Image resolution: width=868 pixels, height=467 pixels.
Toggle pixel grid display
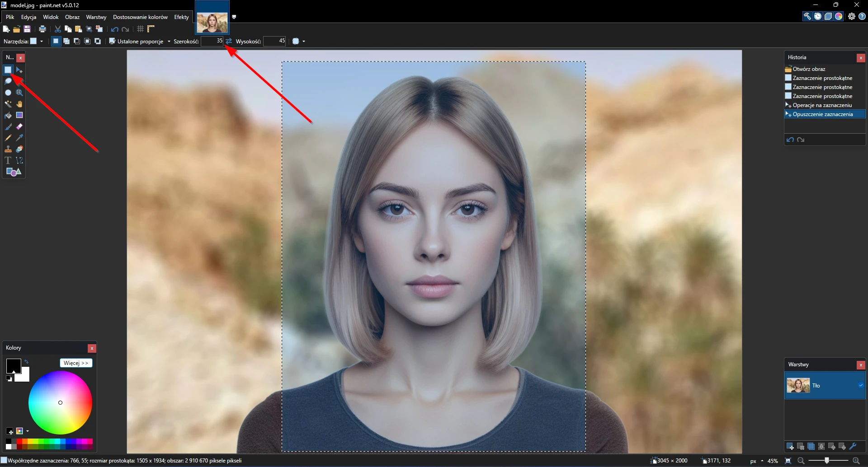[141, 29]
